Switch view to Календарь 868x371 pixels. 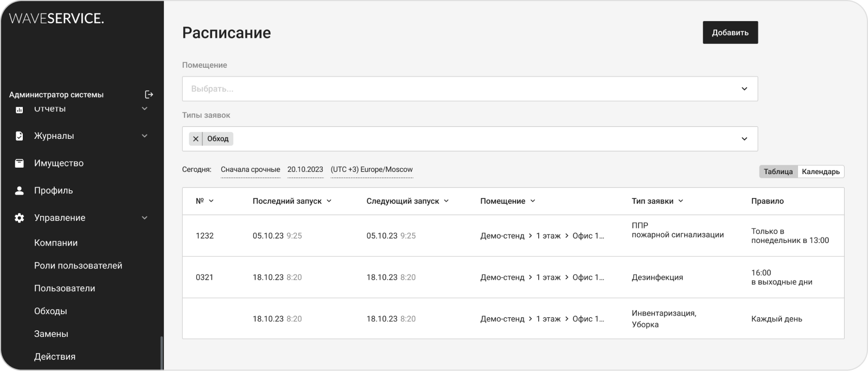(820, 171)
